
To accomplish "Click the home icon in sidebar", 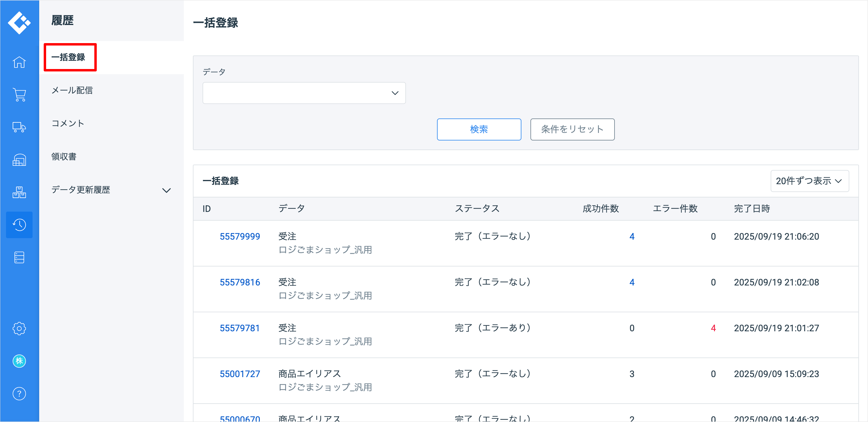I will pyautogui.click(x=19, y=62).
